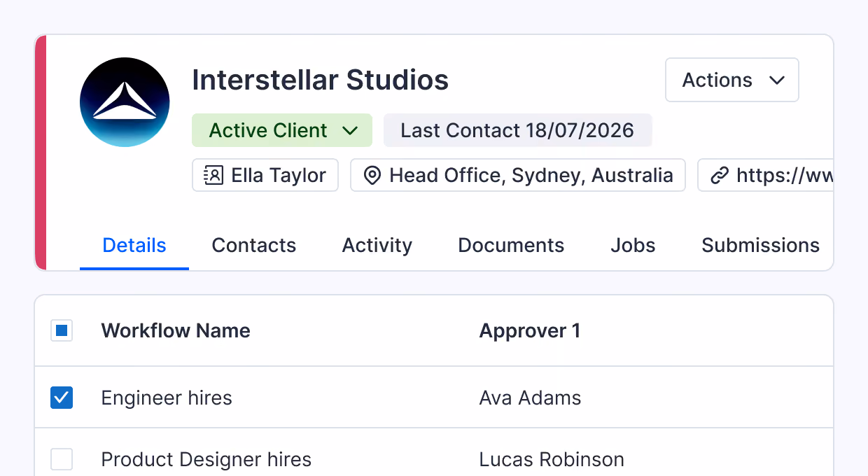Click the Interstellar Studios logo avatar
Viewport: 868px width, 476px height.
coord(125,102)
